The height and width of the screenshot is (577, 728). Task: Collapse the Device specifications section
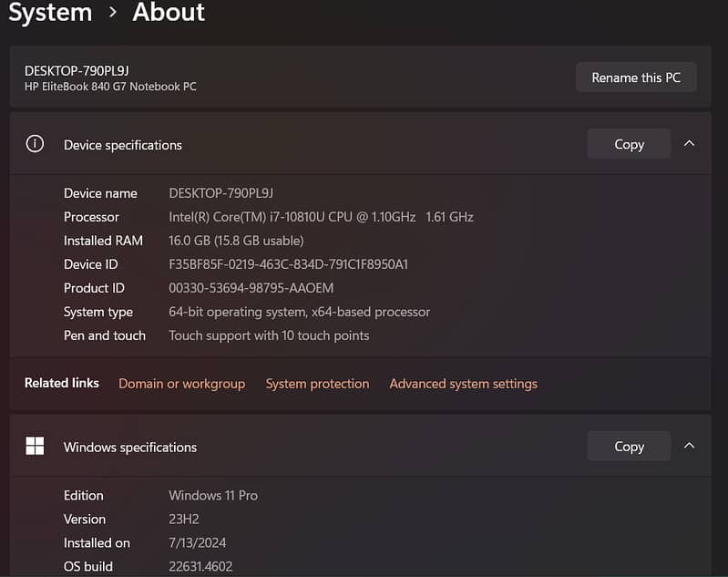(689, 144)
